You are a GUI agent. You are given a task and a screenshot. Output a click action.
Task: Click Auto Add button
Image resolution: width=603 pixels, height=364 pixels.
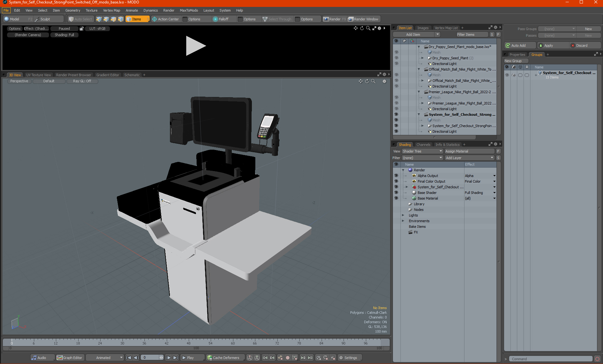[x=520, y=45]
